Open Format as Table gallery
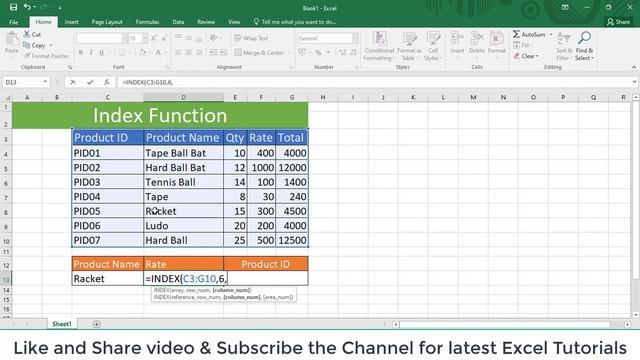Viewport: 640px width, 360px height. [x=409, y=46]
